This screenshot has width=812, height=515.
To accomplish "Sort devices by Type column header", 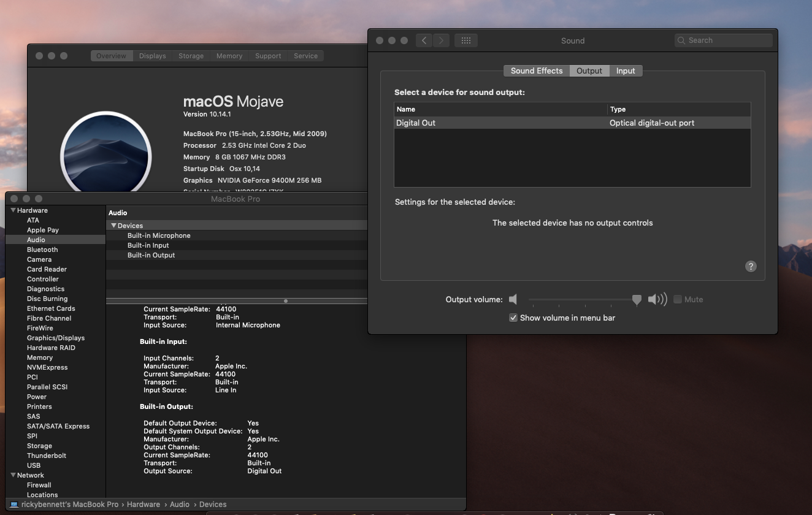I will 679,109.
